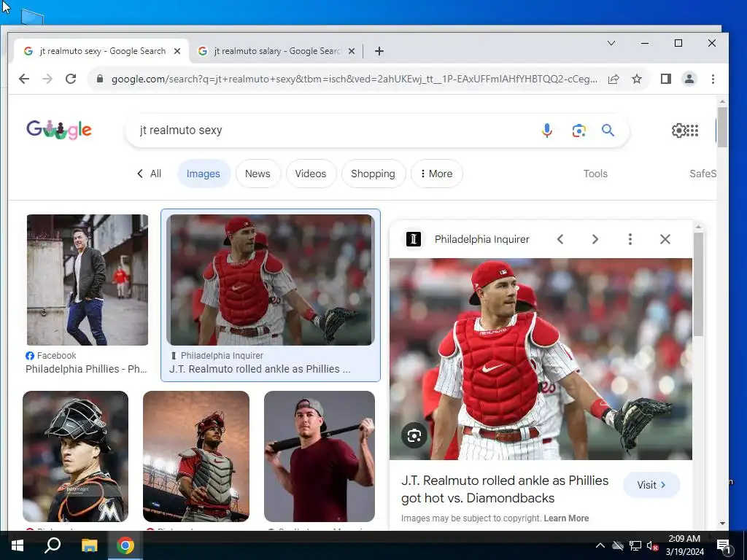Click the address bar URL

pyautogui.click(x=354, y=79)
